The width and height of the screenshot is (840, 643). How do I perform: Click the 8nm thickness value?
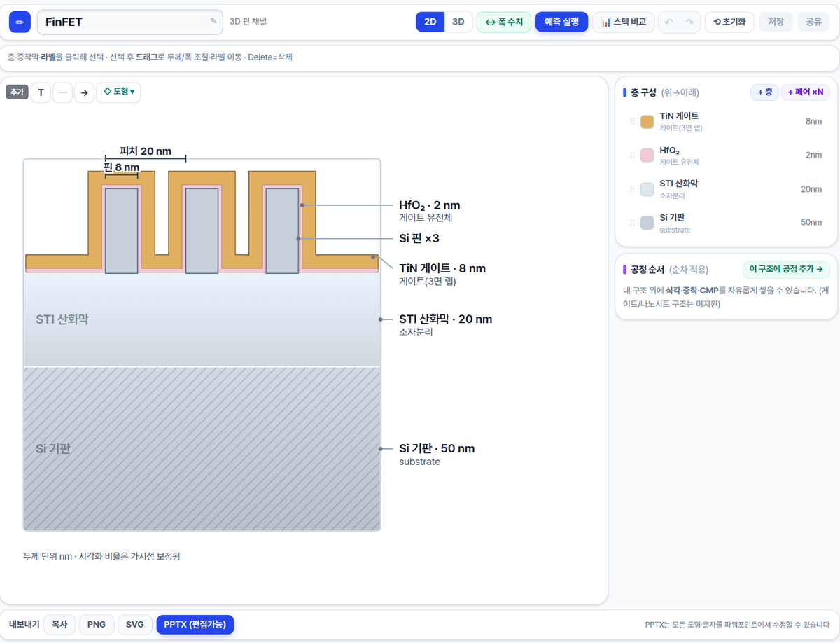(813, 122)
